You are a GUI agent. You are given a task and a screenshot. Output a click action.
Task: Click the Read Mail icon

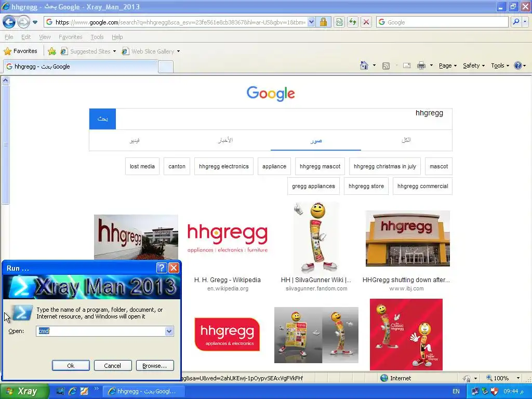point(407,65)
